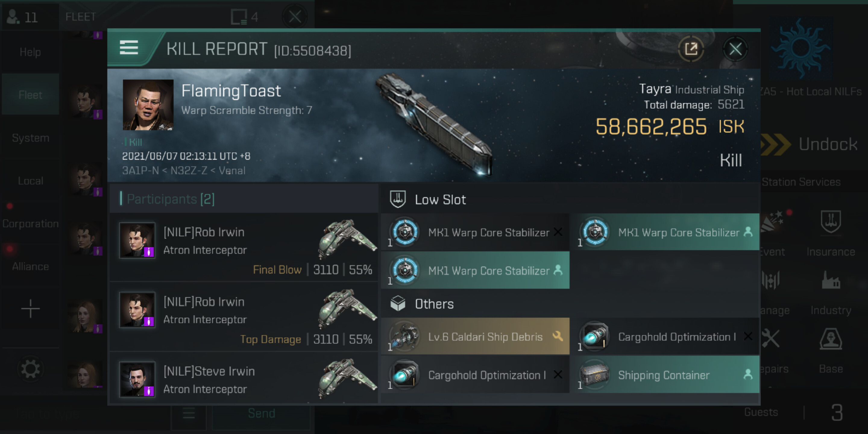Open the chat settings gear icon
Image resolution: width=868 pixels, height=434 pixels.
coord(30,369)
